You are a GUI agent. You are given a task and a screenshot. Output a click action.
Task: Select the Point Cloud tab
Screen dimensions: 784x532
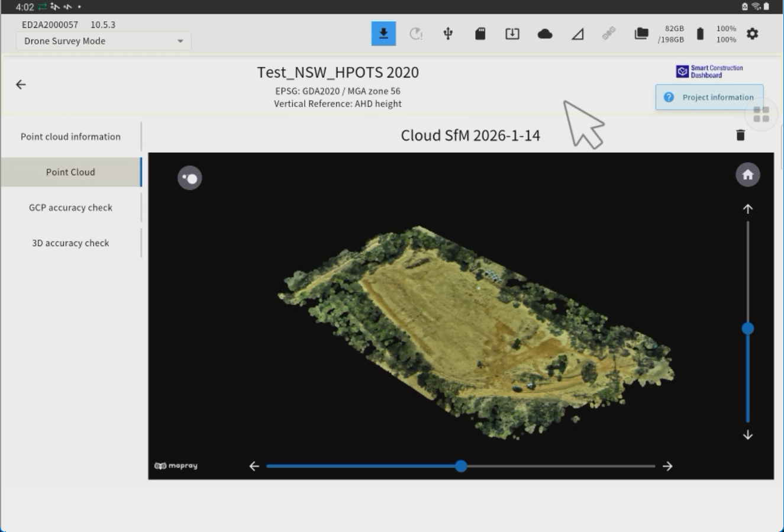click(x=70, y=172)
